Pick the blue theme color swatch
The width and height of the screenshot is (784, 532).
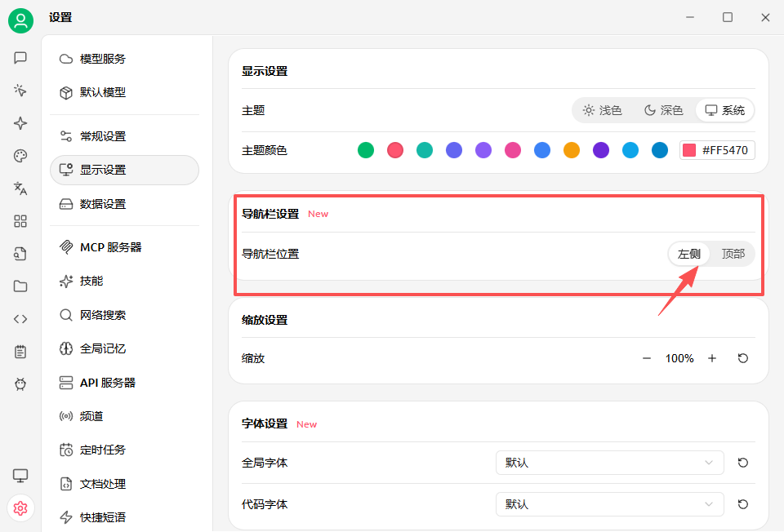[542, 150]
